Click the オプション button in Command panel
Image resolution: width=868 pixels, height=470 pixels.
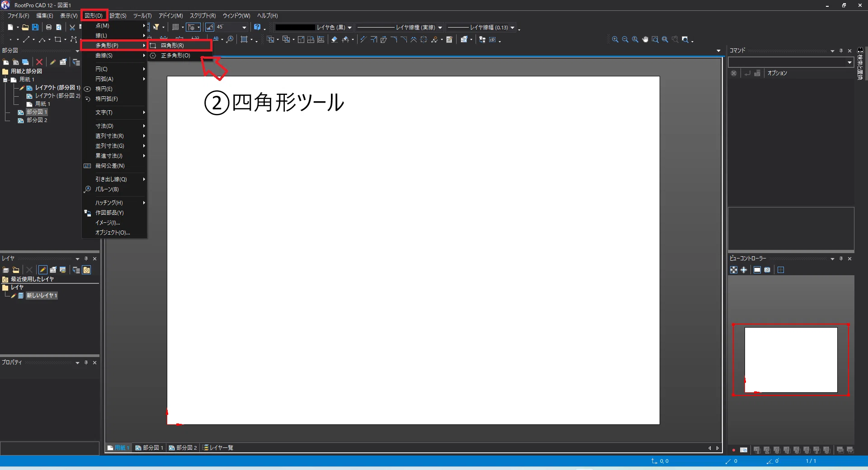pyautogui.click(x=777, y=73)
